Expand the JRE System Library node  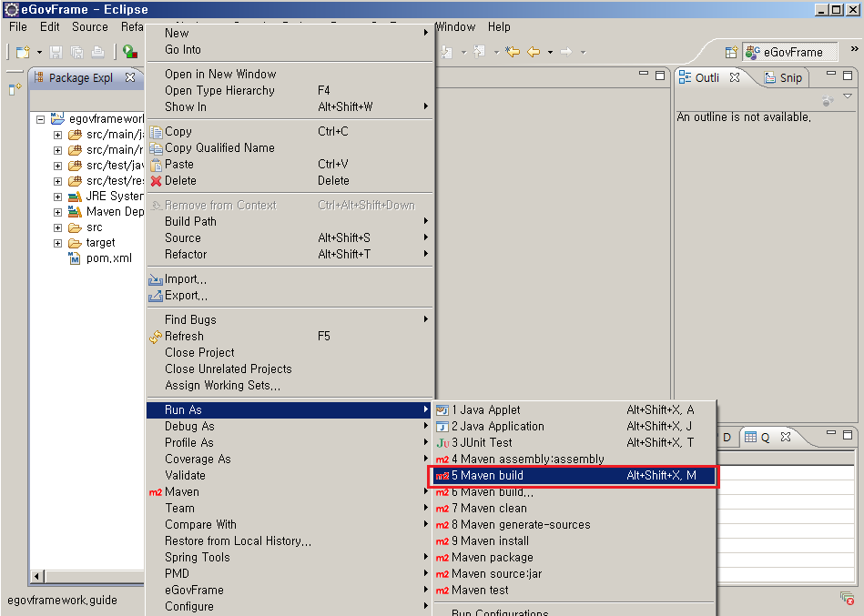pos(57,197)
